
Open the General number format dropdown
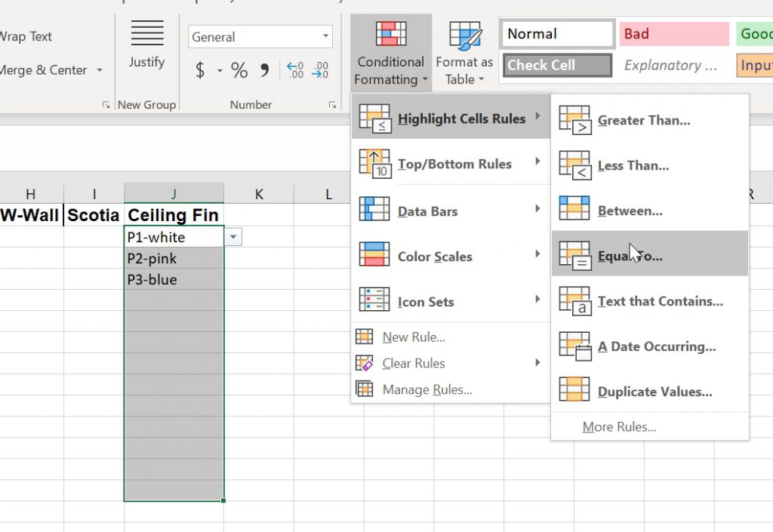tap(326, 36)
